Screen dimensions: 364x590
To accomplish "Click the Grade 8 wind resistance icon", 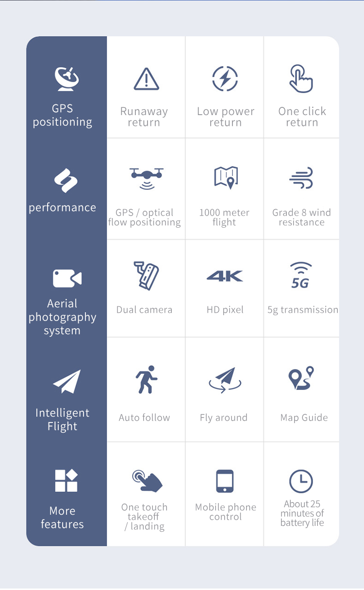I will click(x=301, y=178).
